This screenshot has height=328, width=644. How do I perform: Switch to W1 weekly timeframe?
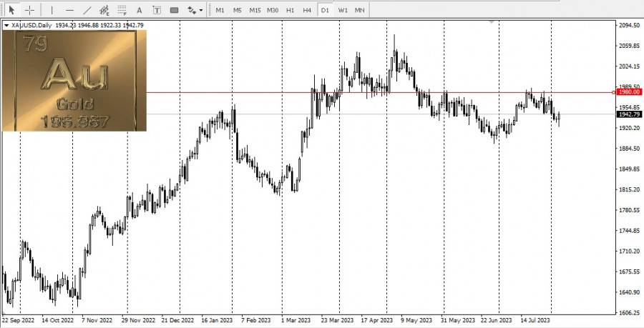343,10
